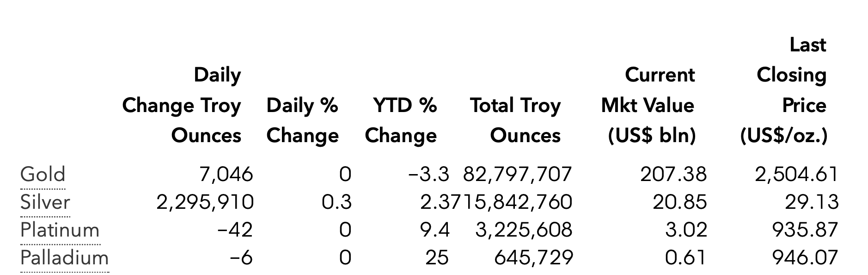868x275 pixels.
Task: Open the Platinum link
Action: (60, 230)
